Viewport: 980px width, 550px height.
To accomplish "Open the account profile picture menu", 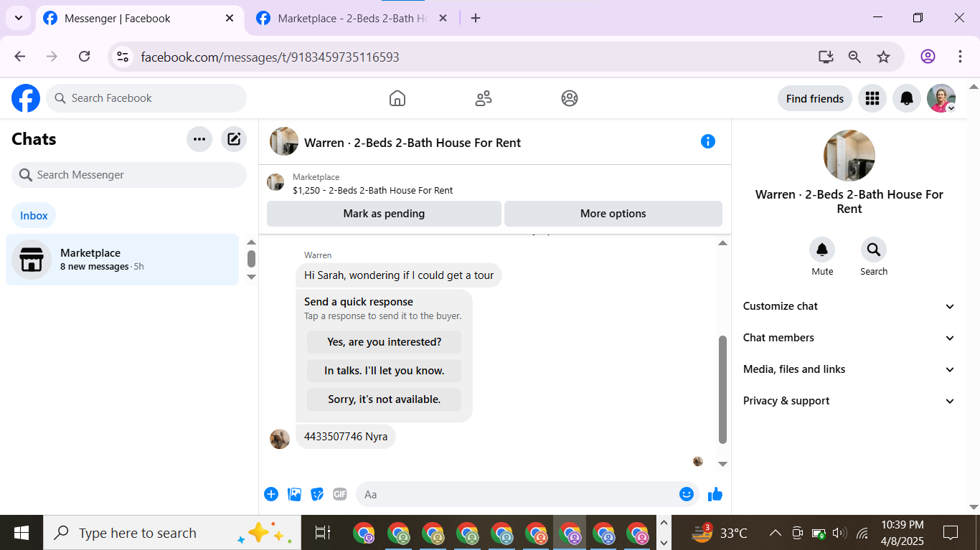I will tap(941, 98).
